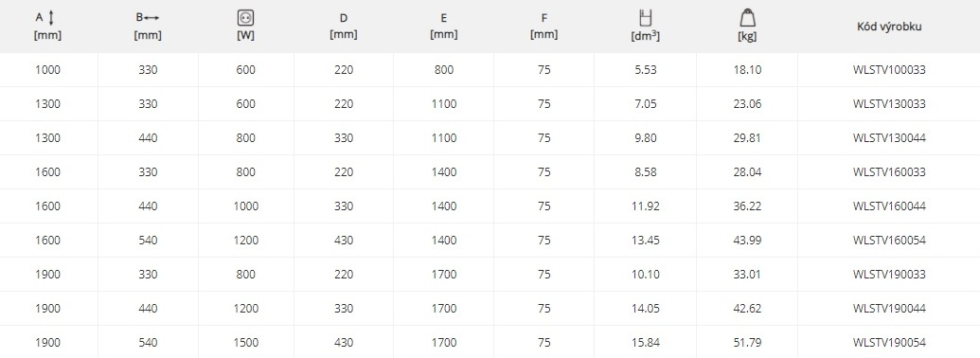Click the power socket wattage icon
Viewport: 980px width, 358px height.
[245, 18]
